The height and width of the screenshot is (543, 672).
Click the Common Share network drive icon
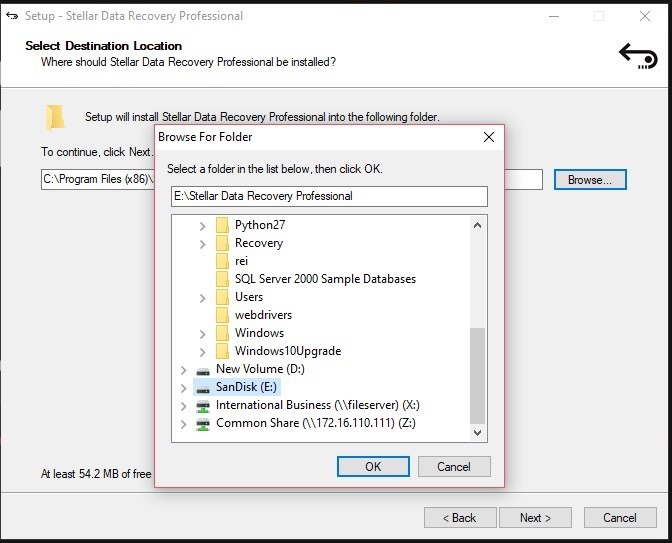(203, 424)
